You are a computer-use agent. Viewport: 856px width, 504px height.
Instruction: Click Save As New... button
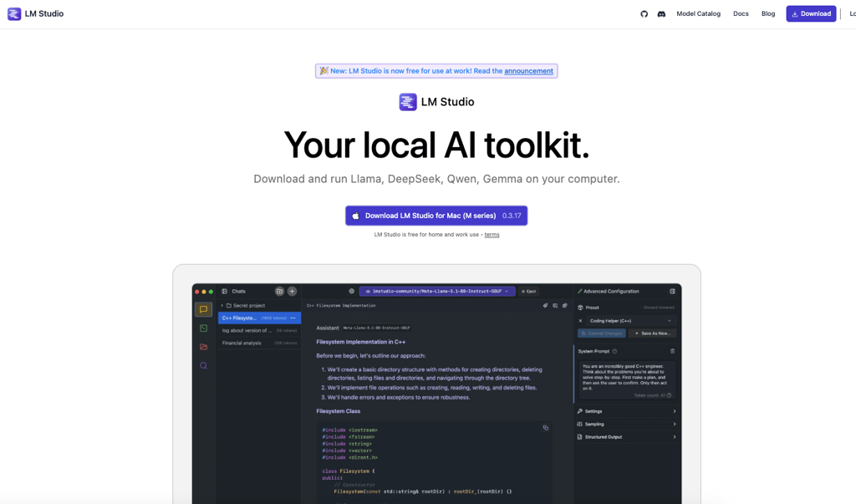pos(652,333)
